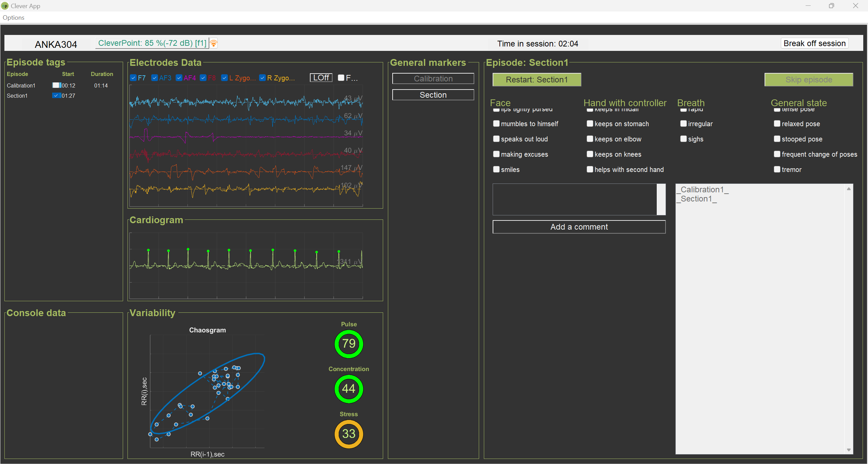
Task: Click the scroll-up arrow in log panel
Action: (x=849, y=189)
